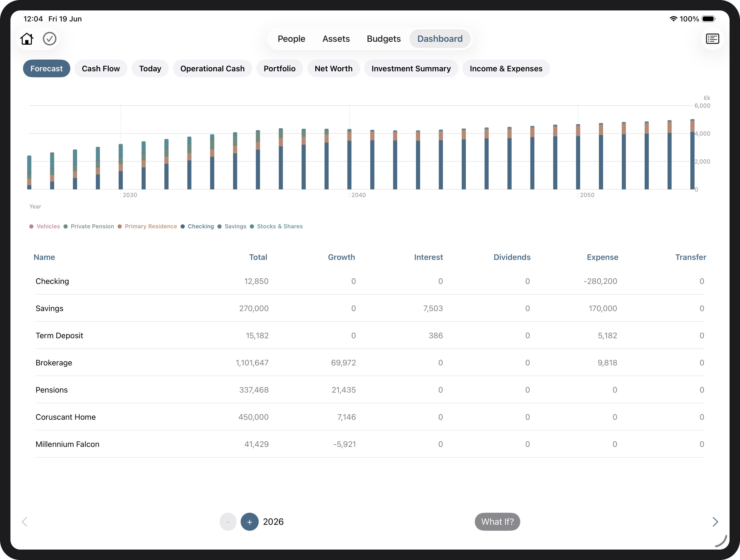Select the Net Worth view
The image size is (740, 560).
(x=333, y=68)
